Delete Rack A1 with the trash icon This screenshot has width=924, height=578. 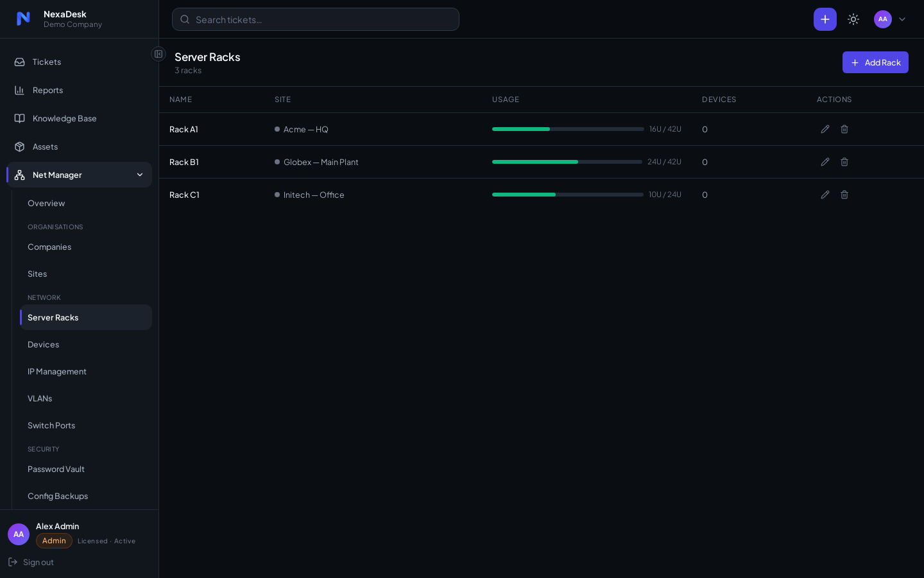844,129
